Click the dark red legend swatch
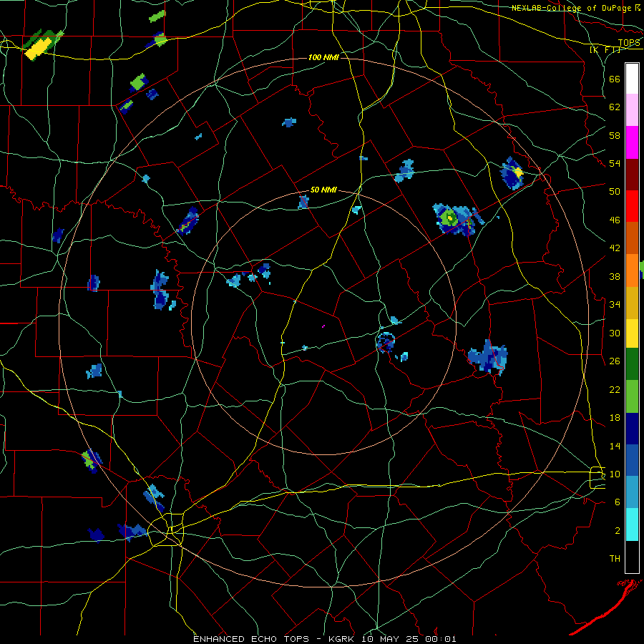 (x=632, y=175)
